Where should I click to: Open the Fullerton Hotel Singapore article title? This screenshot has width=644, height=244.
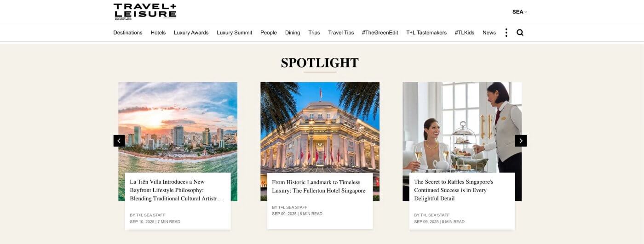(x=319, y=186)
